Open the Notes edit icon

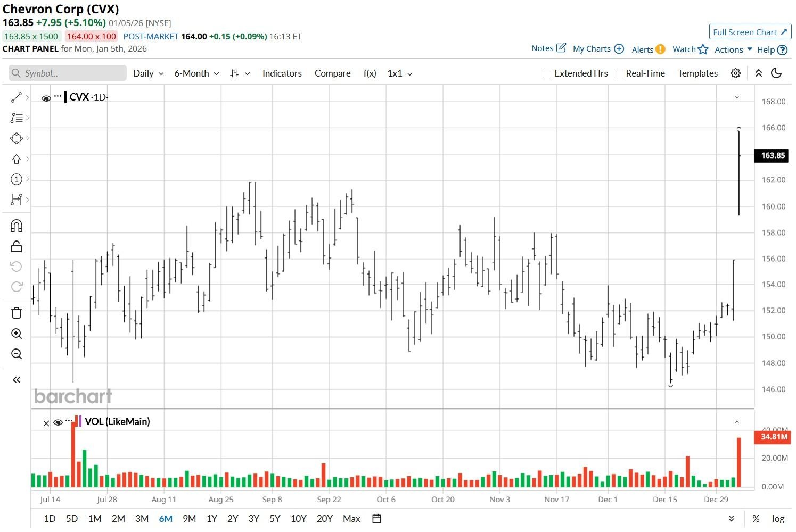click(561, 48)
